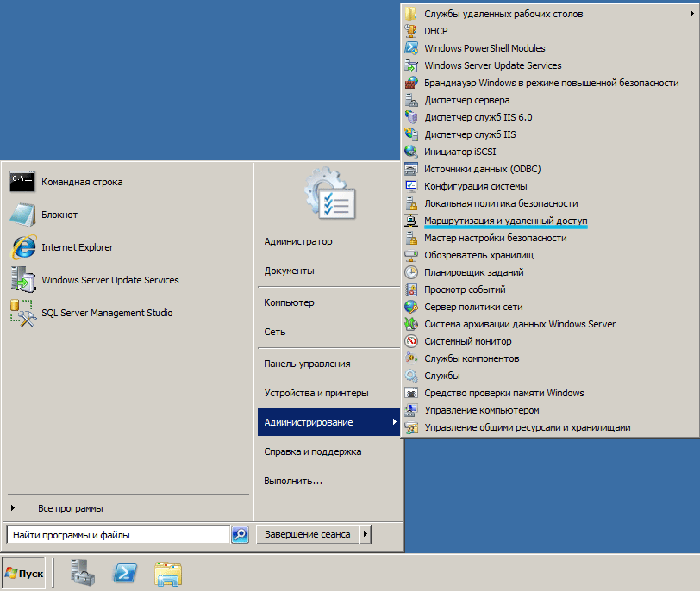Open the DHCP console icon
Screen dimensions: 700x591
click(x=411, y=31)
